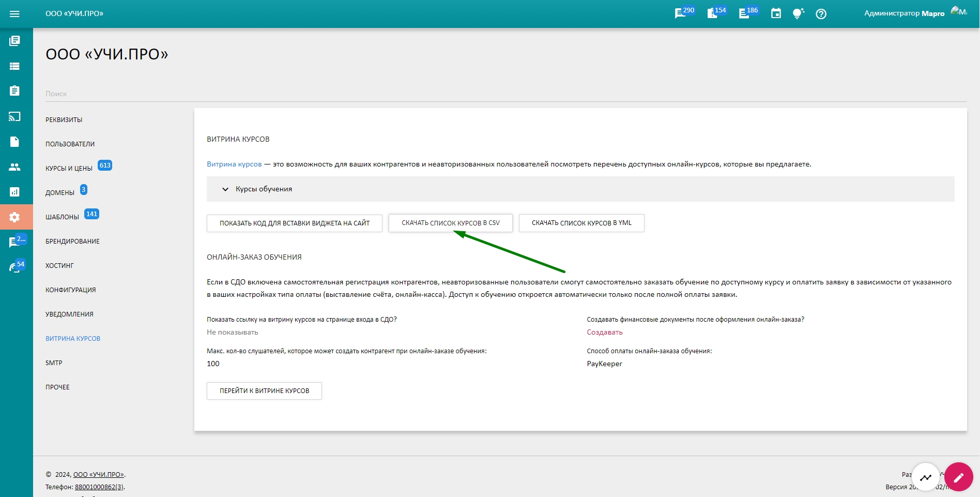
Task: Click the ООО «УЧИ.ПРО» footer link
Action: point(99,474)
